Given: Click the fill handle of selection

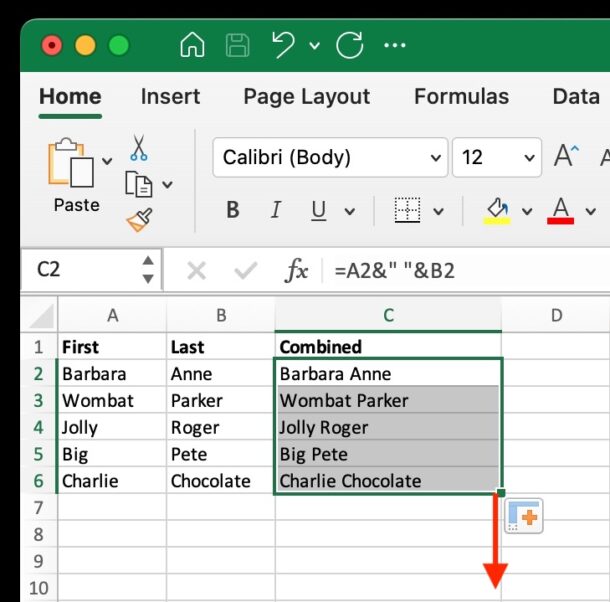Looking at the screenshot, I should click(501, 493).
